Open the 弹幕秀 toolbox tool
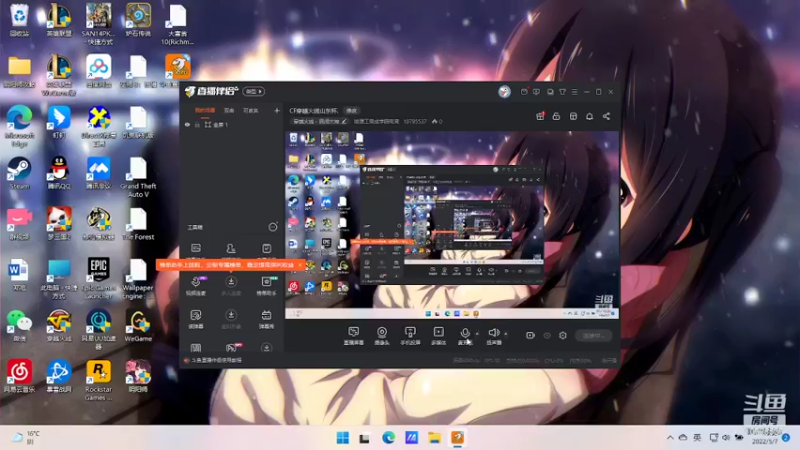800x450 pixels. [x=266, y=318]
